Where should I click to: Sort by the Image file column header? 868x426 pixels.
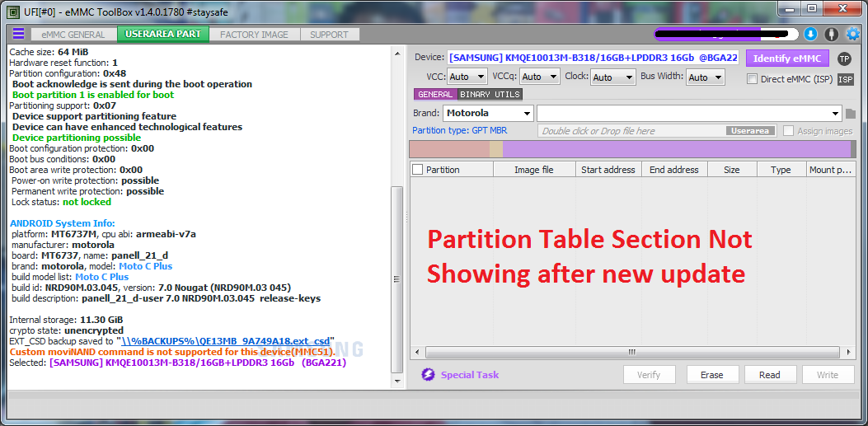pyautogui.click(x=534, y=170)
